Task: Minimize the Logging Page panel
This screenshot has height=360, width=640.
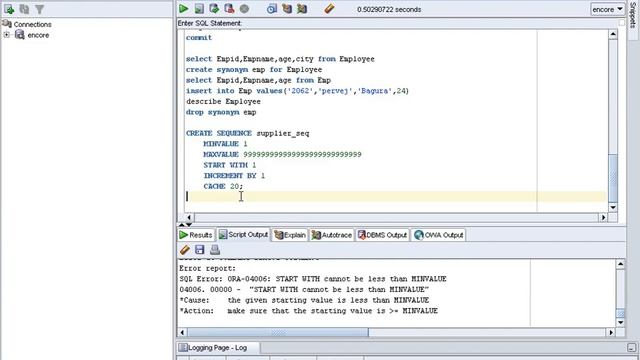Action: click(x=631, y=348)
